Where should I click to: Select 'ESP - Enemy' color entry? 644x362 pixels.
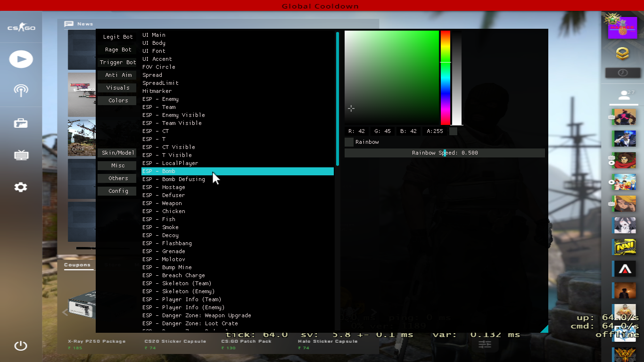(x=238, y=99)
